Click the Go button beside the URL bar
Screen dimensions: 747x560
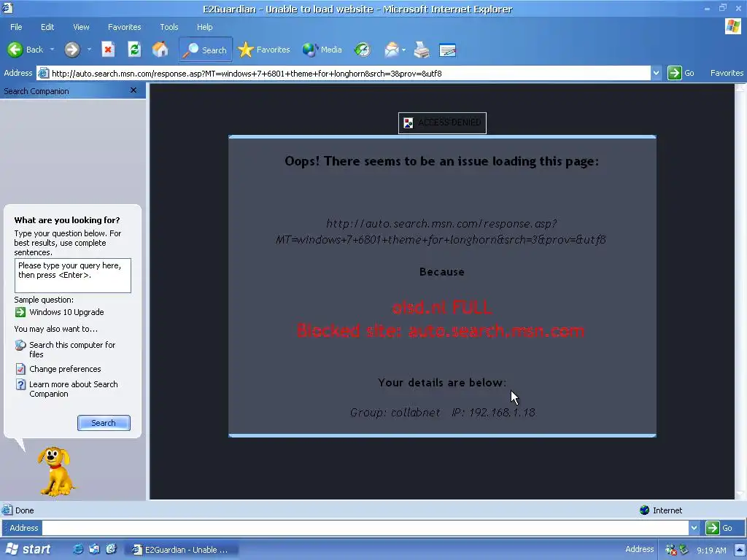(x=681, y=73)
